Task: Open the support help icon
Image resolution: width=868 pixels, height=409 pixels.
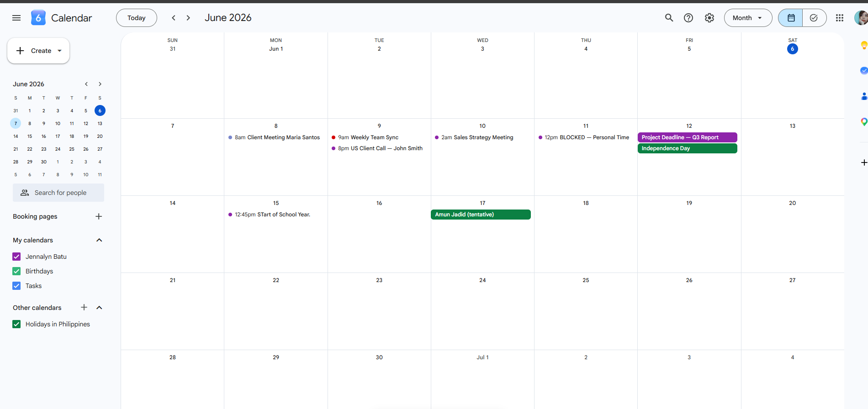Action: (x=688, y=18)
